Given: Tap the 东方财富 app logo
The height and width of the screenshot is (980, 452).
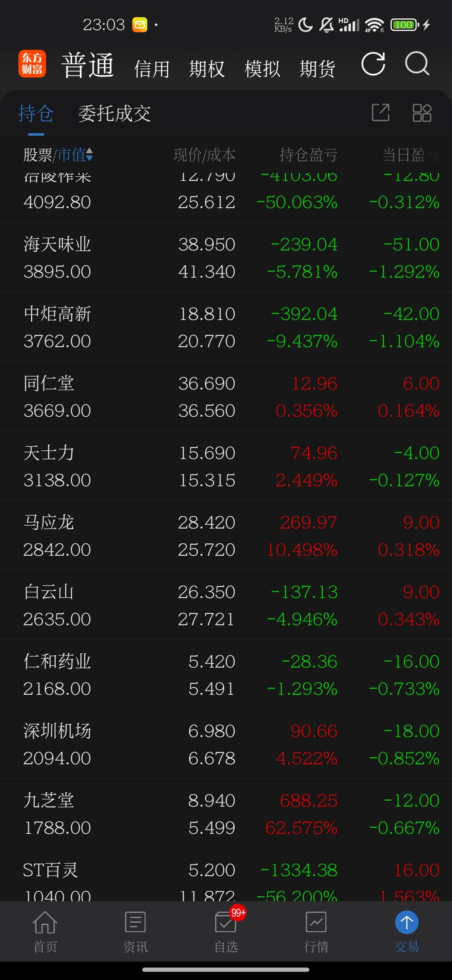Looking at the screenshot, I should (x=32, y=64).
